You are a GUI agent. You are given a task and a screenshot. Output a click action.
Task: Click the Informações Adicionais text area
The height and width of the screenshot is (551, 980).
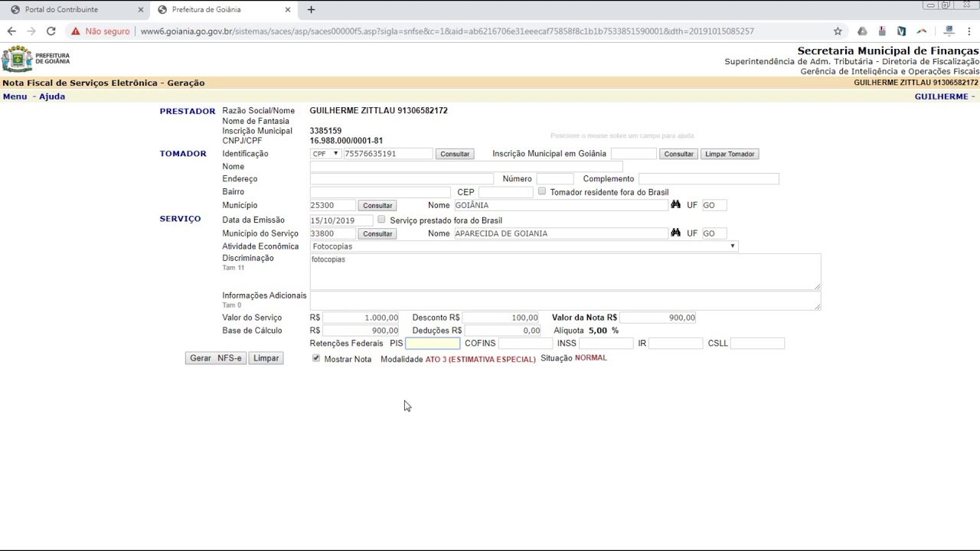tap(565, 301)
